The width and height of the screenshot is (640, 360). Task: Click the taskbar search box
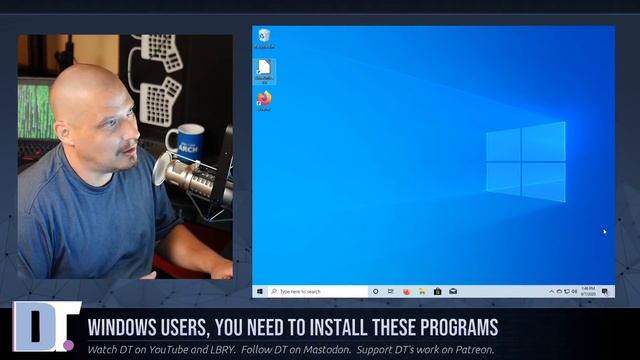tap(318, 291)
